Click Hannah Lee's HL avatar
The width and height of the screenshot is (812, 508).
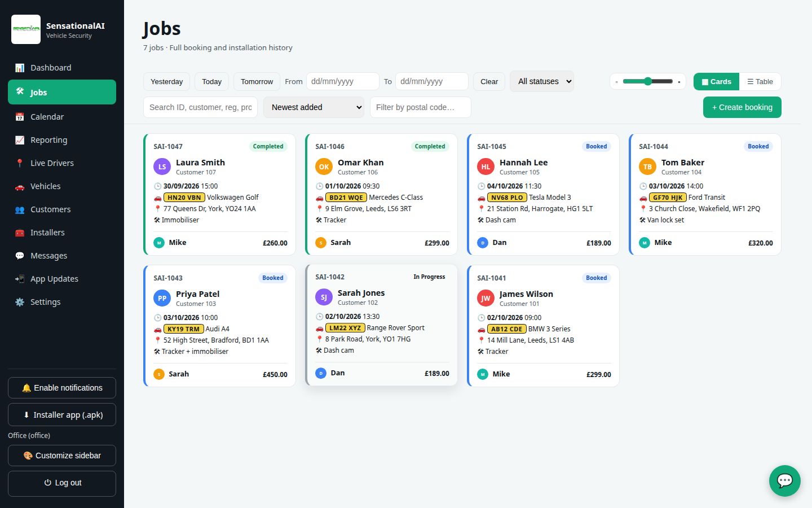[486, 167]
